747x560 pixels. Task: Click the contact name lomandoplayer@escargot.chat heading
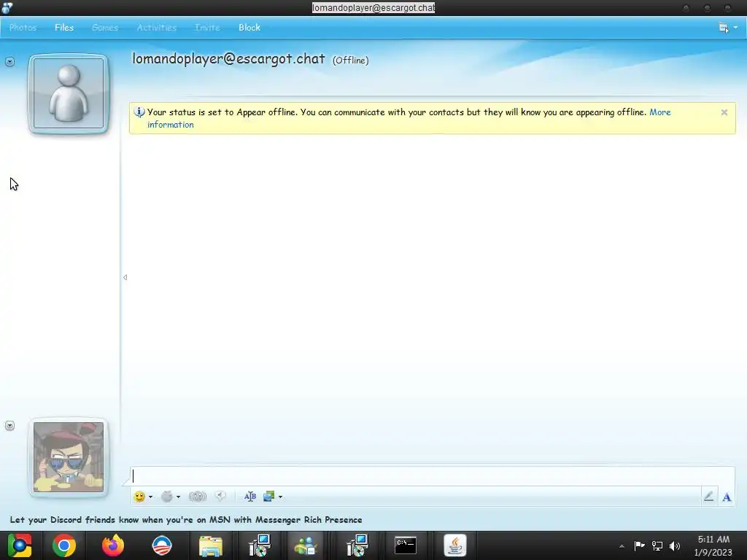click(x=228, y=59)
